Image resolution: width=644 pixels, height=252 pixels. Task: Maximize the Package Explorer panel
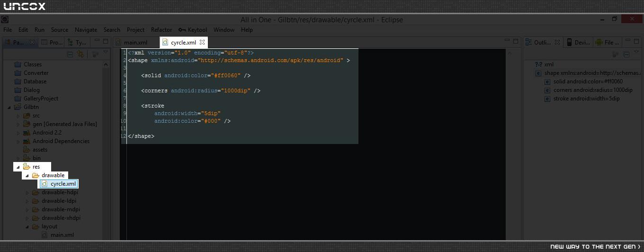pos(106,41)
